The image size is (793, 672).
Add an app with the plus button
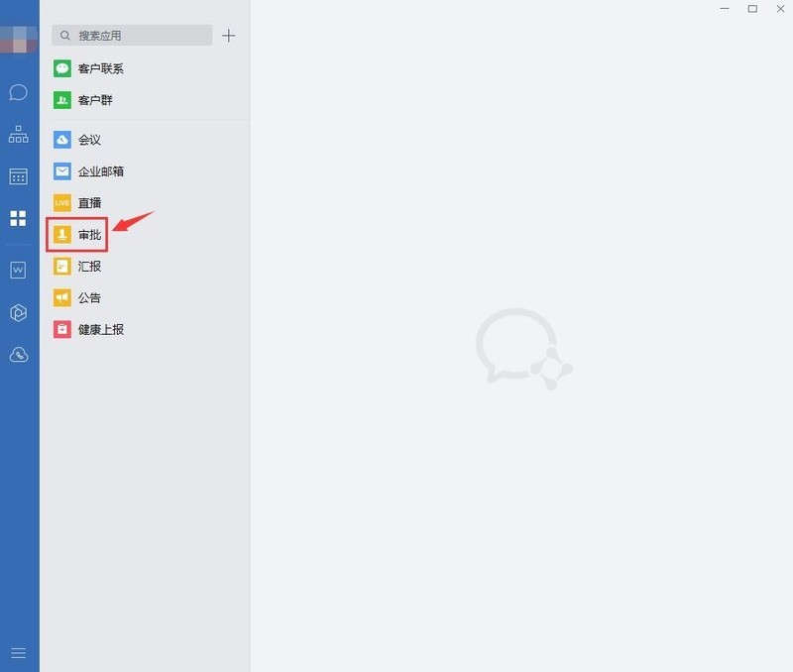[x=229, y=36]
